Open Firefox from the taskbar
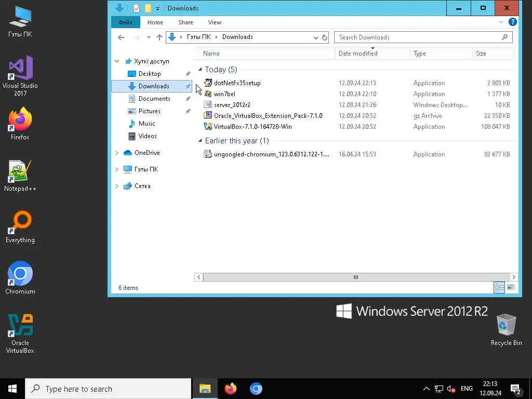532x399 pixels. pyautogui.click(x=231, y=389)
